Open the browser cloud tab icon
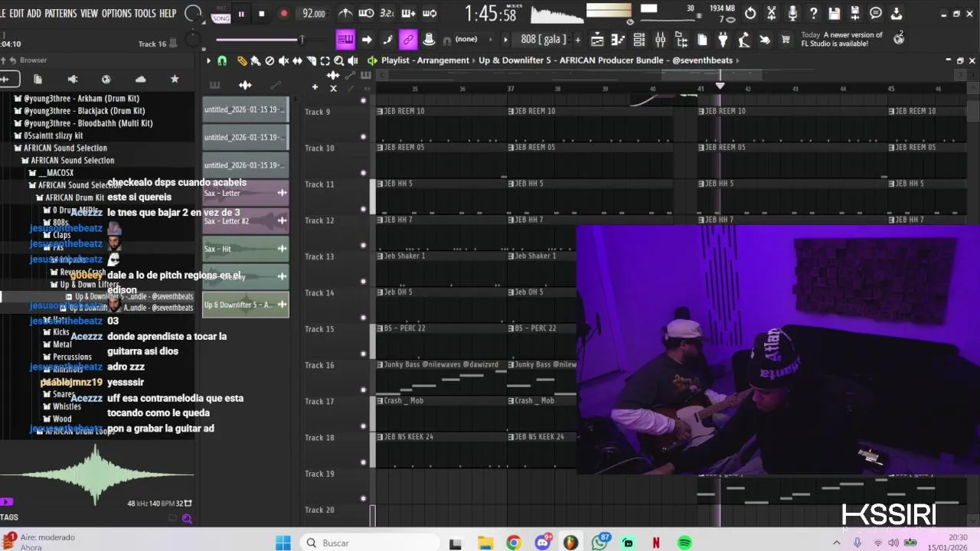The image size is (980, 551). coord(140,79)
